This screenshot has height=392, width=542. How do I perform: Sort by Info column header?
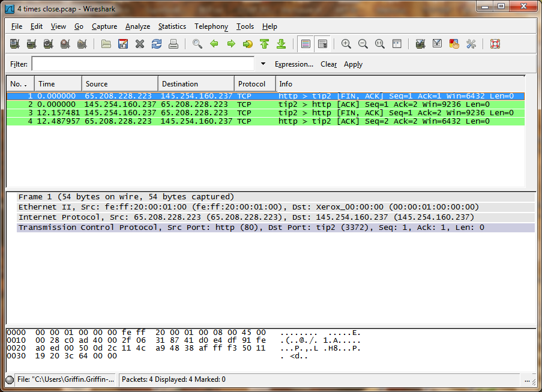pos(400,84)
